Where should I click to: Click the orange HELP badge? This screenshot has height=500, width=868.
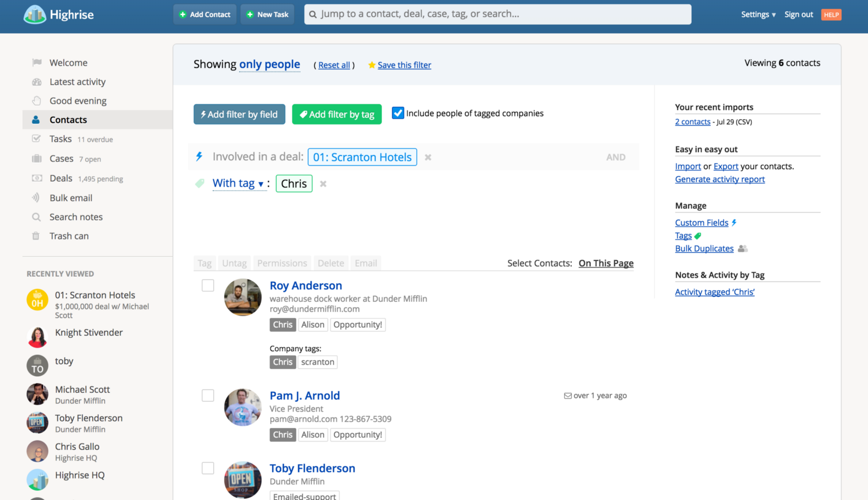(x=831, y=15)
